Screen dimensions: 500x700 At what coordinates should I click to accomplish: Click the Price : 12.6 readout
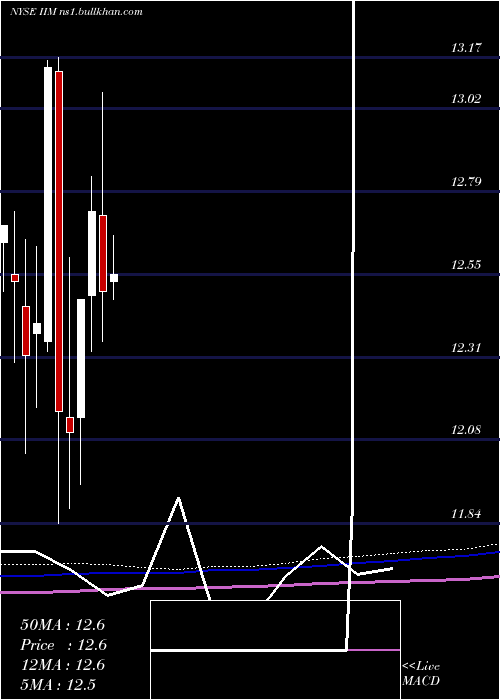click(x=62, y=645)
